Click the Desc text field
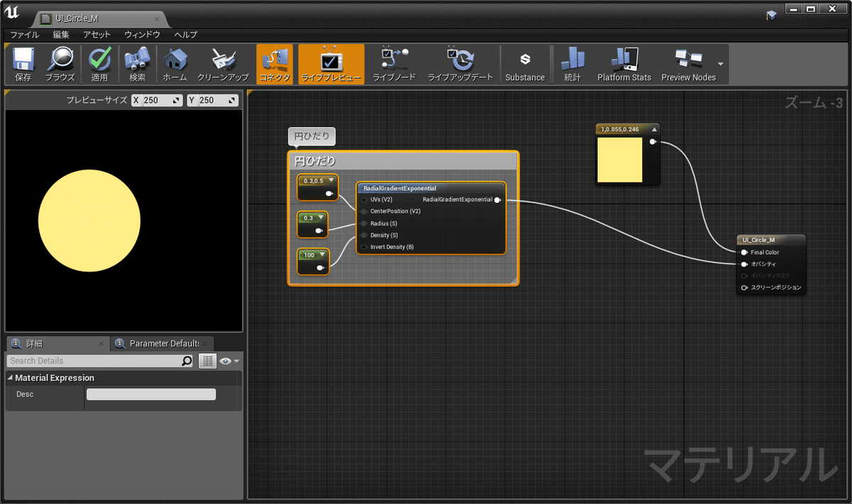The image size is (852, 504). click(x=151, y=394)
